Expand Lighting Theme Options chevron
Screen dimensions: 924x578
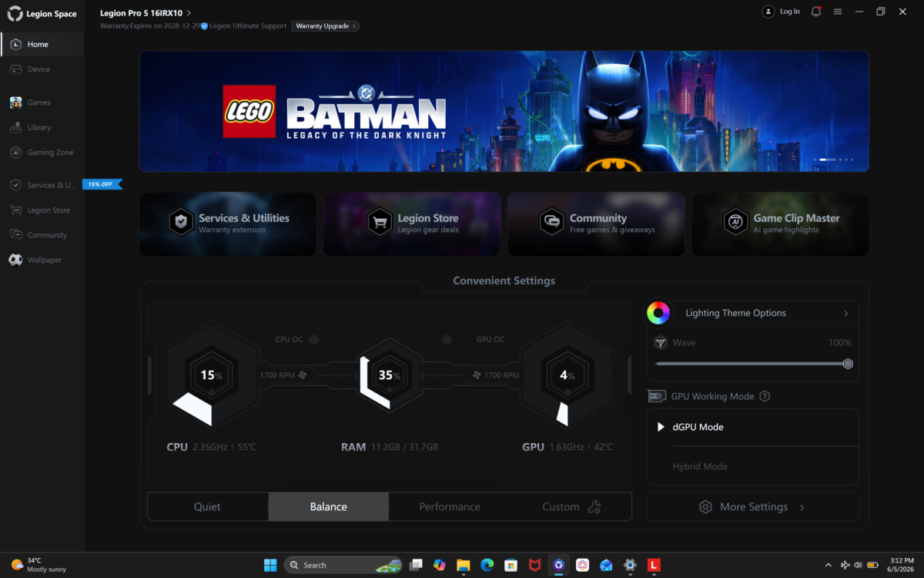[845, 313]
